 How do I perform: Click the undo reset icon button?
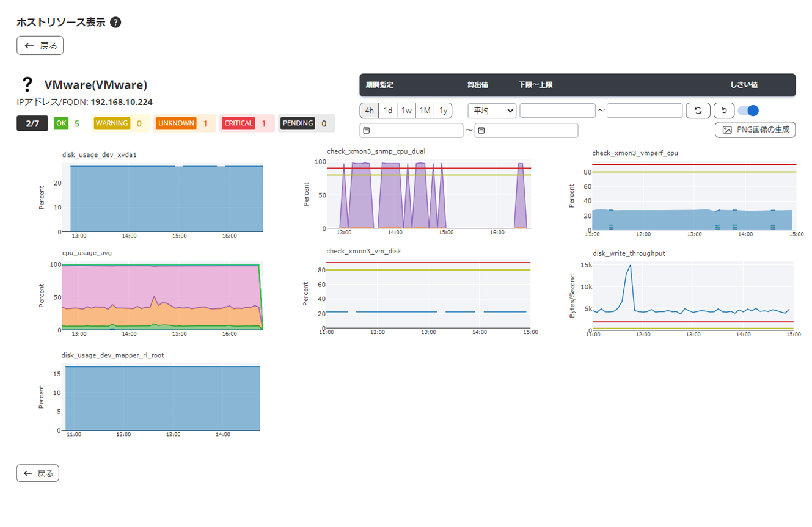point(724,111)
